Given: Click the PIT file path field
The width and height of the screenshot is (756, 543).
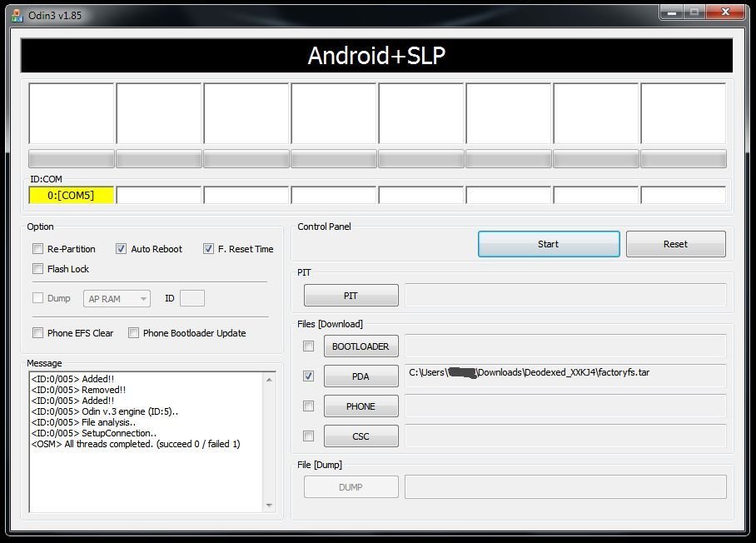Looking at the screenshot, I should coord(565,295).
